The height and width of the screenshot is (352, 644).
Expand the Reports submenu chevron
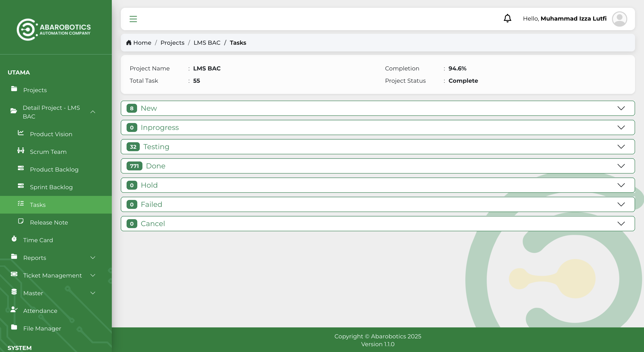pyautogui.click(x=93, y=258)
